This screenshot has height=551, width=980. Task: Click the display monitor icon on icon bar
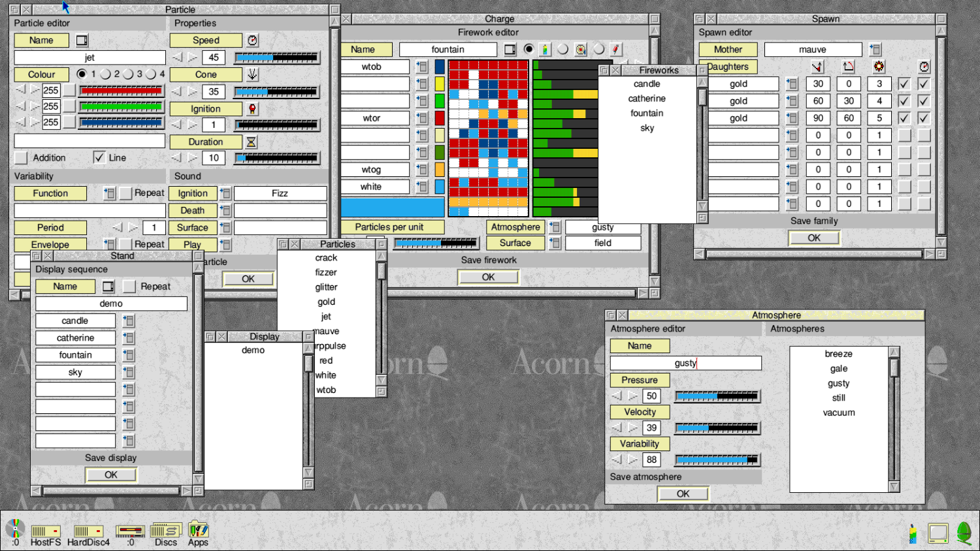pos(938,533)
